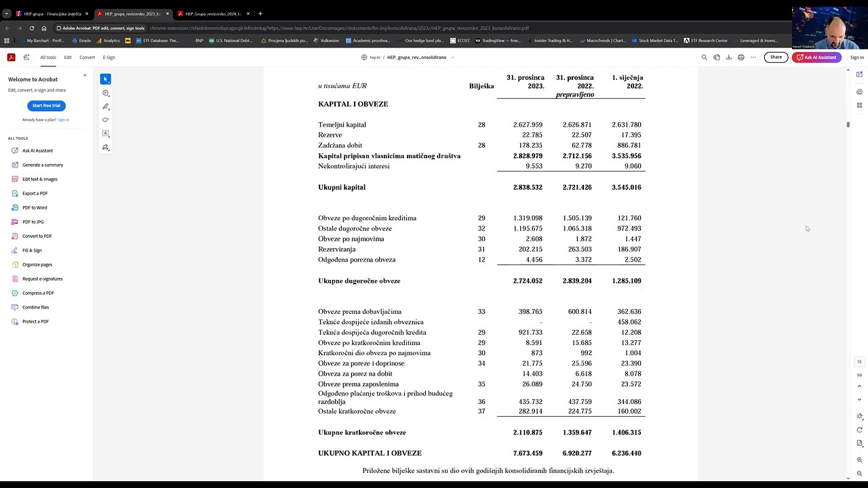The height and width of the screenshot is (488, 868).
Task: Open the E-Sign tab
Action: pyautogui.click(x=108, y=58)
